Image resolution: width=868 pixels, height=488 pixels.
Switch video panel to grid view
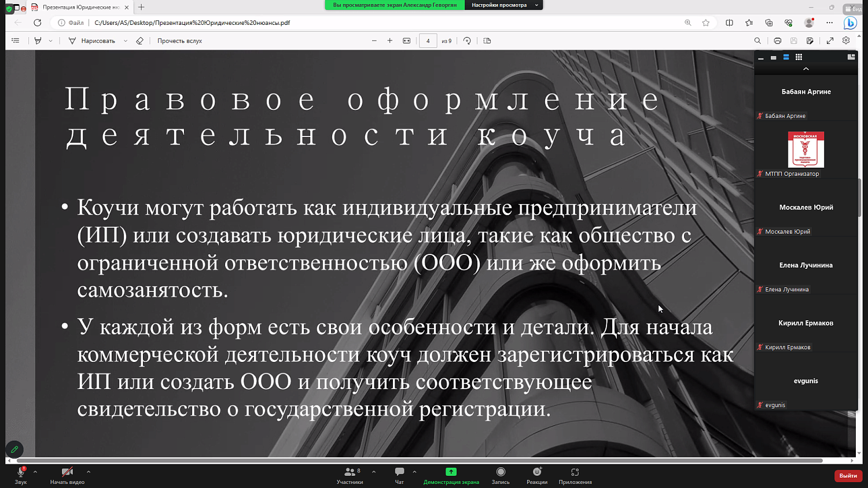799,57
